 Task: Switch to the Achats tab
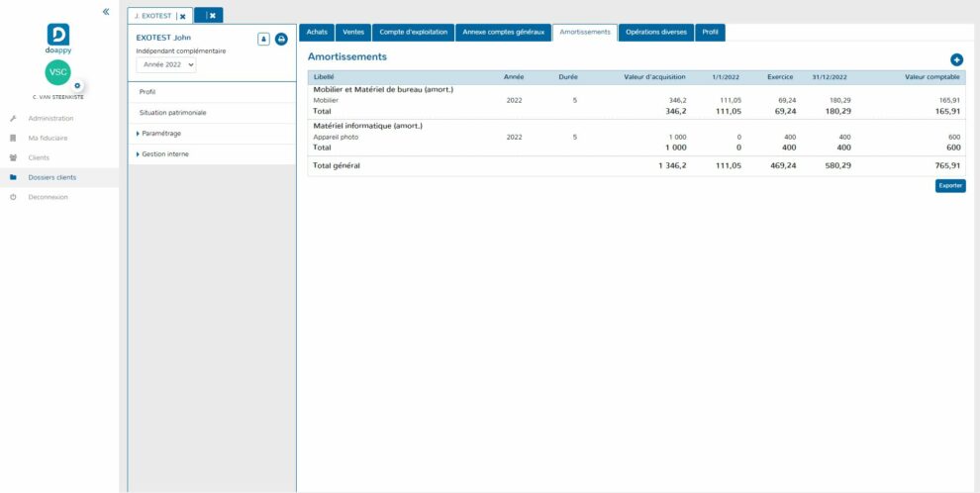point(317,33)
